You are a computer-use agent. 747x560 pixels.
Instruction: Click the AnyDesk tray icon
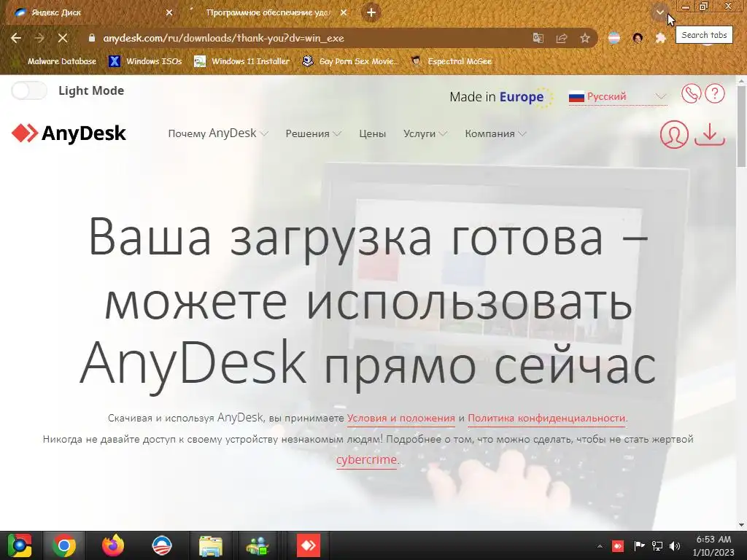(618, 545)
